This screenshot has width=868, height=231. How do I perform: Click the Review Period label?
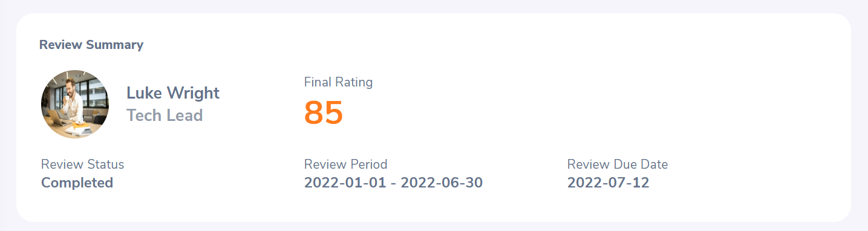[x=345, y=164]
